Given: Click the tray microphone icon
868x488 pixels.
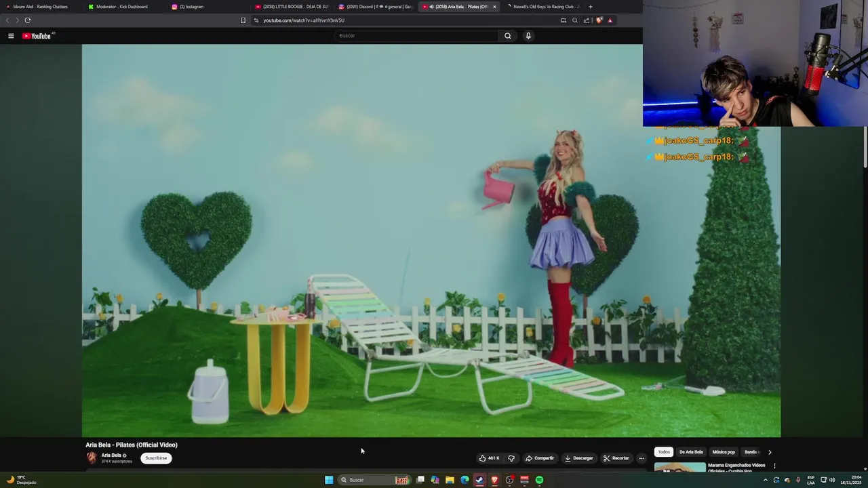Looking at the screenshot, I should (x=797, y=480).
